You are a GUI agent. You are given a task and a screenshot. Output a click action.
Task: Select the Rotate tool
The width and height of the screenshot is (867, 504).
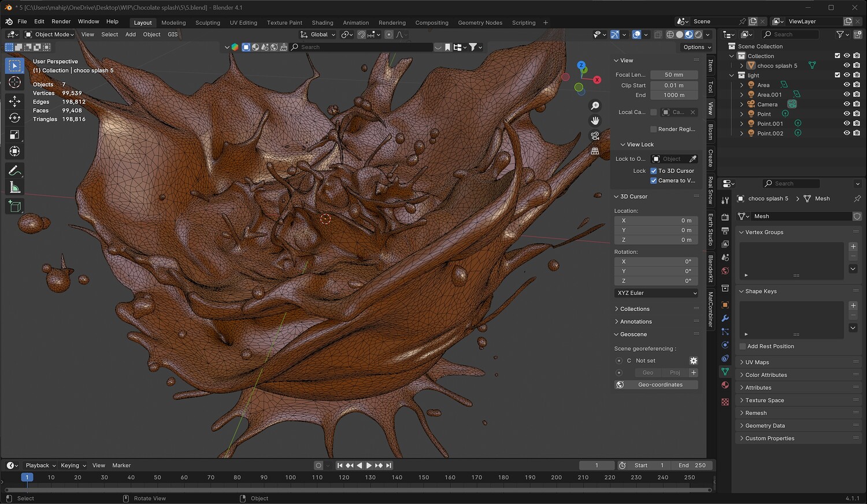(x=14, y=118)
